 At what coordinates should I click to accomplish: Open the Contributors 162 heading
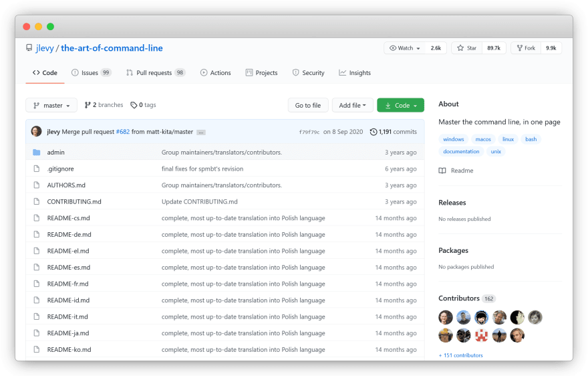tap(467, 298)
